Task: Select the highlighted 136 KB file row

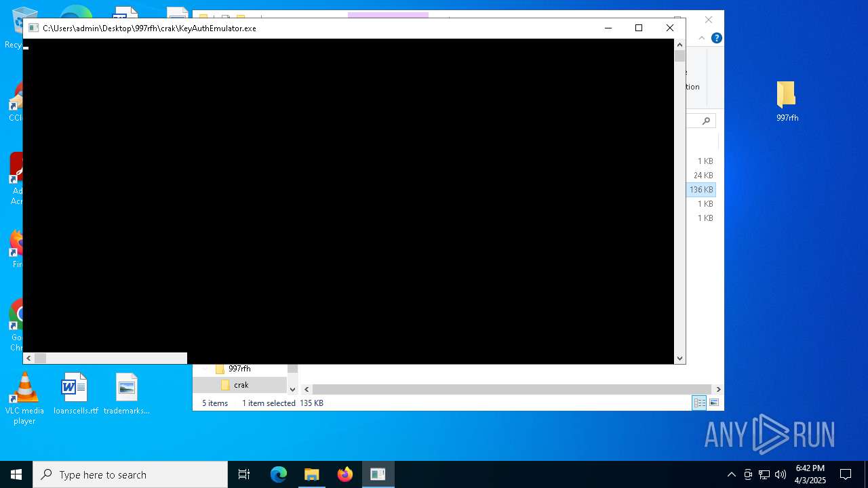Action: tap(701, 190)
